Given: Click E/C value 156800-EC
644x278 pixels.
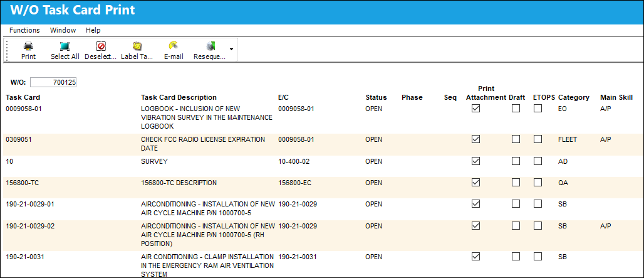Looking at the screenshot, I should 294,183.
